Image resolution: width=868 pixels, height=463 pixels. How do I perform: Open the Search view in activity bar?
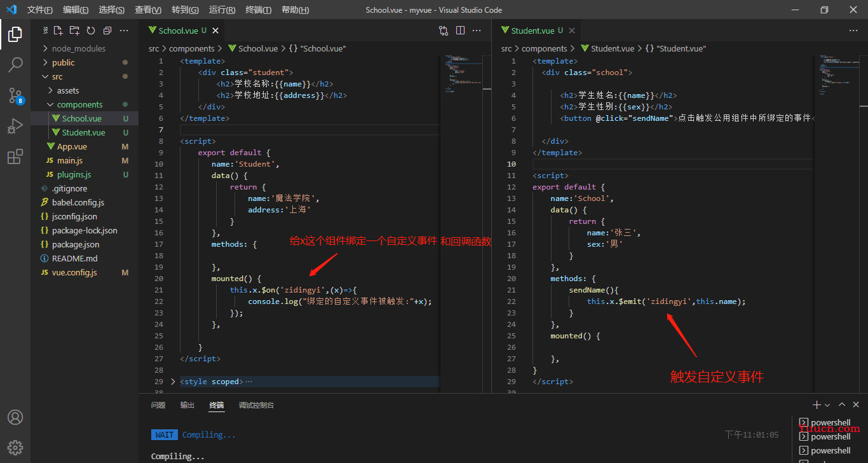15,64
